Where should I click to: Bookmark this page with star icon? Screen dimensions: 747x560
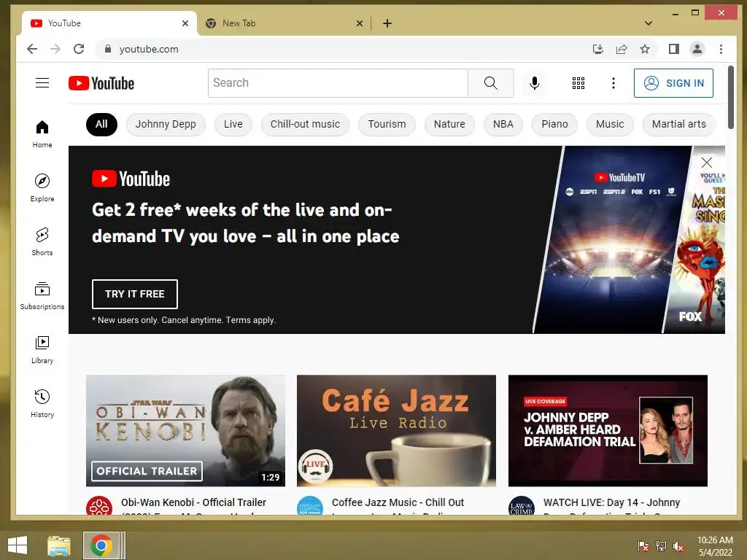point(645,49)
